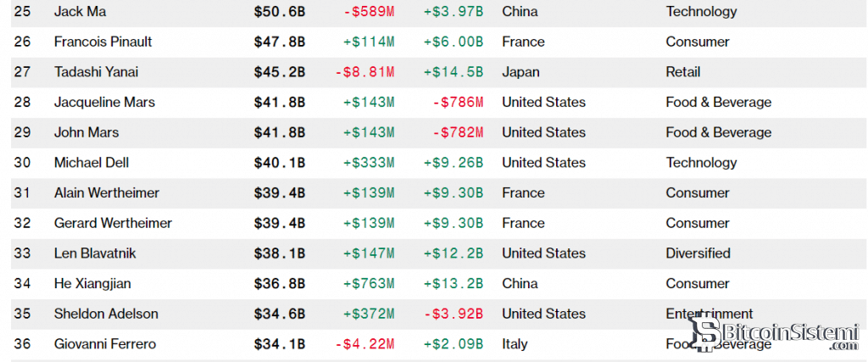Screen dimensions: 868x362
Task: Open Jack Ma's profile link
Action: 80,12
